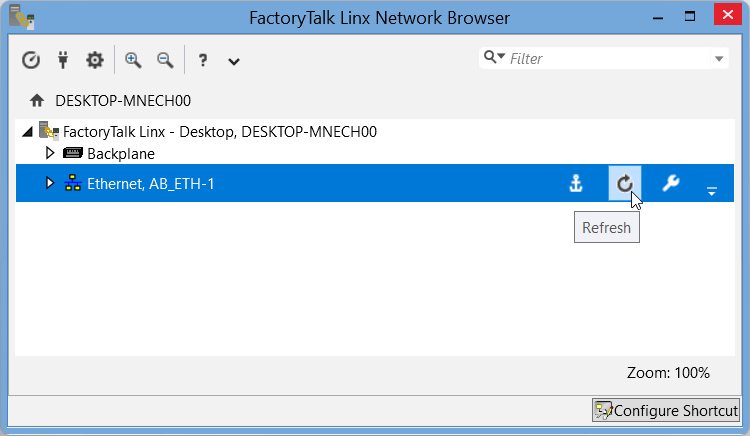Refresh the Ethernet AB_ETH-1 driver
The width and height of the screenshot is (750, 436).
[624, 183]
